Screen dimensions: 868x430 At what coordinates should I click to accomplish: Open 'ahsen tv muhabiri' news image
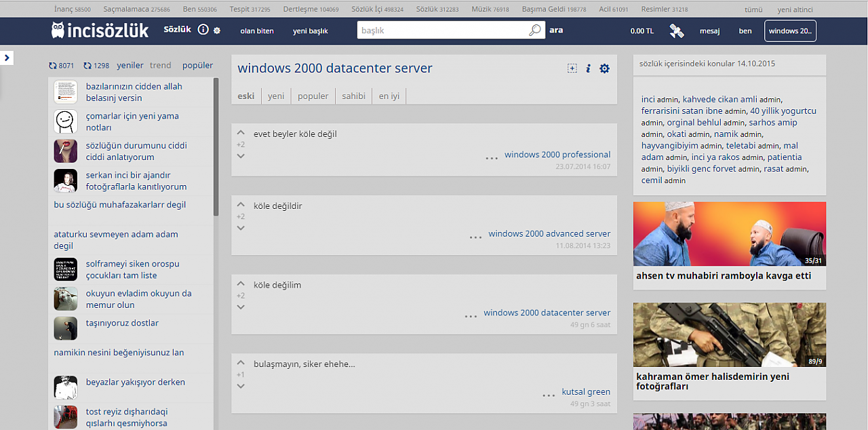[x=730, y=233]
